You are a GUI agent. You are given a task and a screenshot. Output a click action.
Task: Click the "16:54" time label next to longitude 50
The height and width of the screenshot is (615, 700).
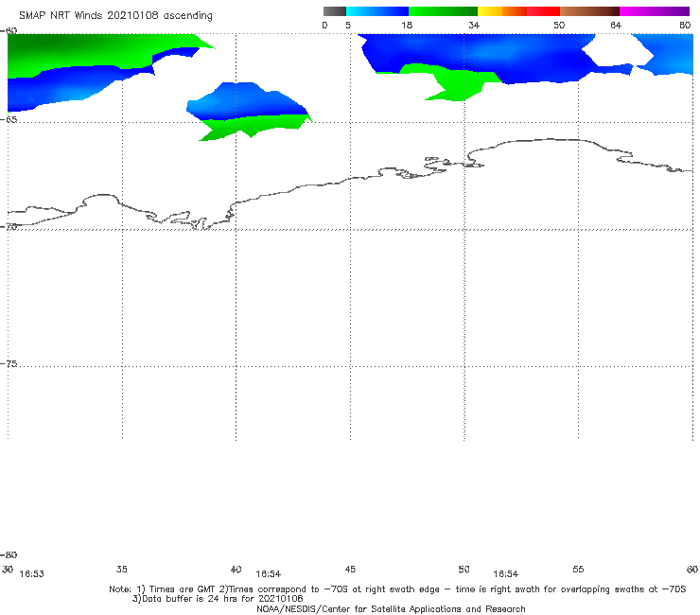point(506,574)
